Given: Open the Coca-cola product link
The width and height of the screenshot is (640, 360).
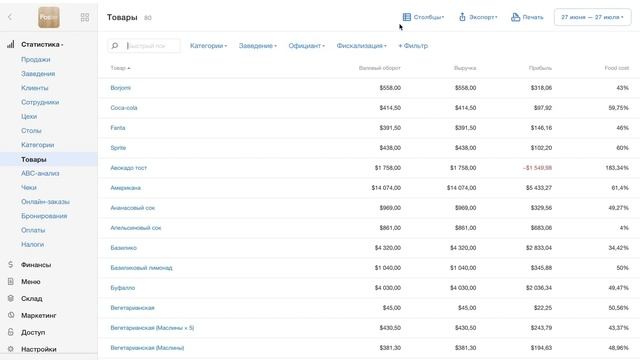Looking at the screenshot, I should [124, 108].
